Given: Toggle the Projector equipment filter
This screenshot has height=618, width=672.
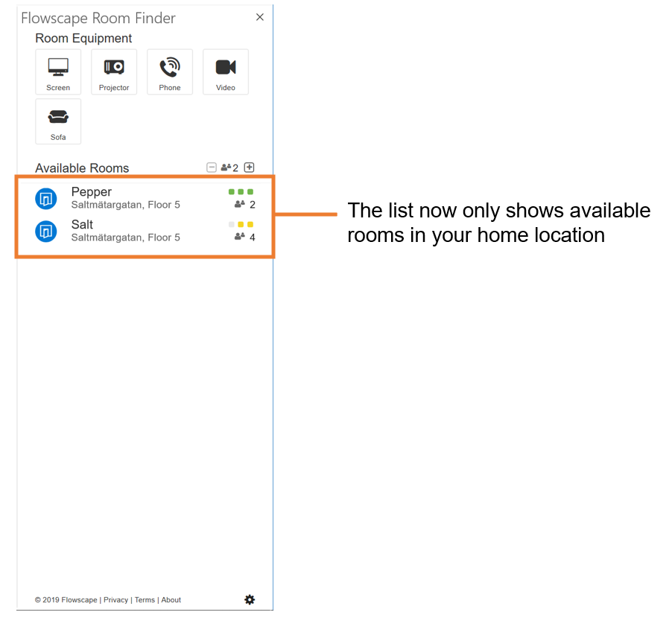Looking at the screenshot, I should [x=113, y=72].
